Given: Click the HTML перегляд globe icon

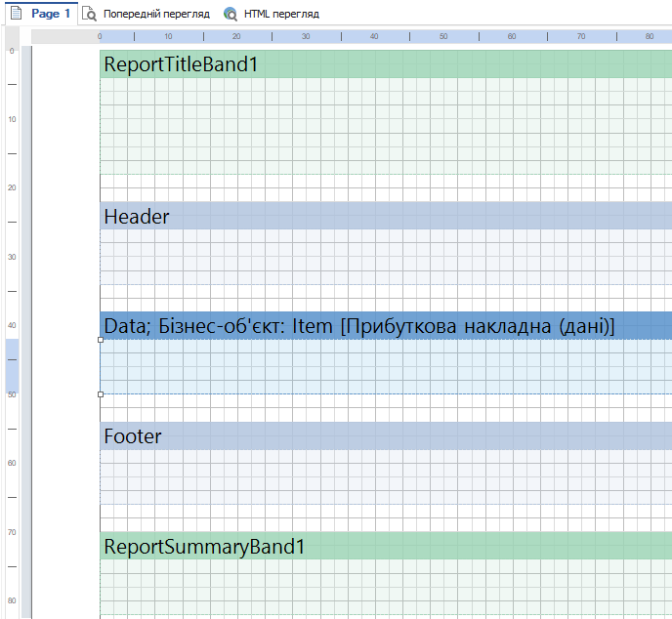Looking at the screenshot, I should pos(231,15).
